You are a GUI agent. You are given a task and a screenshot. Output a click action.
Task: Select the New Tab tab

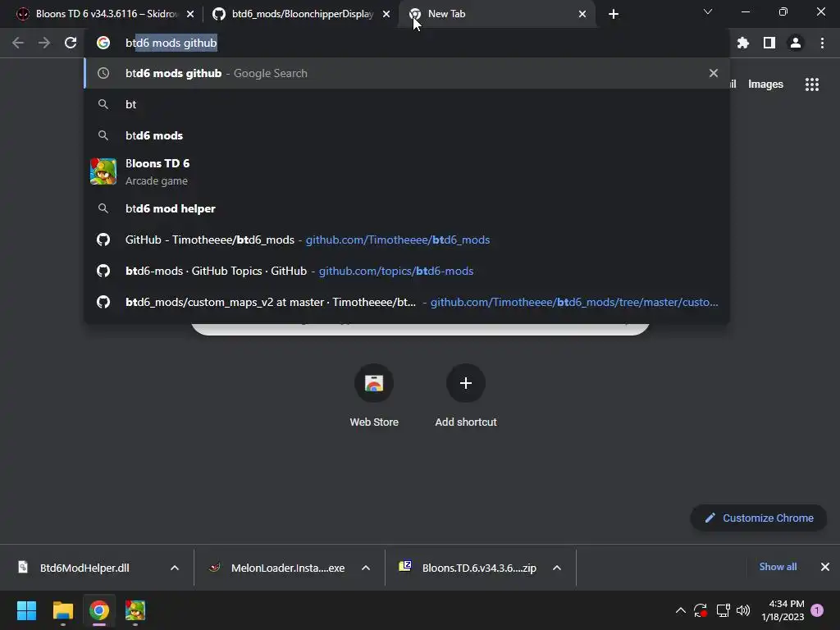coord(498,14)
